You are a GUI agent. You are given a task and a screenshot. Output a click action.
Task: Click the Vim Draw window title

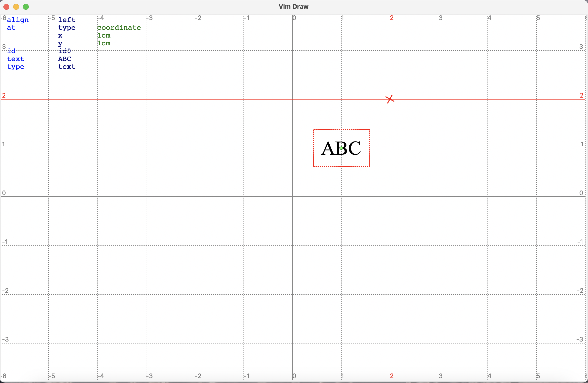[293, 7]
